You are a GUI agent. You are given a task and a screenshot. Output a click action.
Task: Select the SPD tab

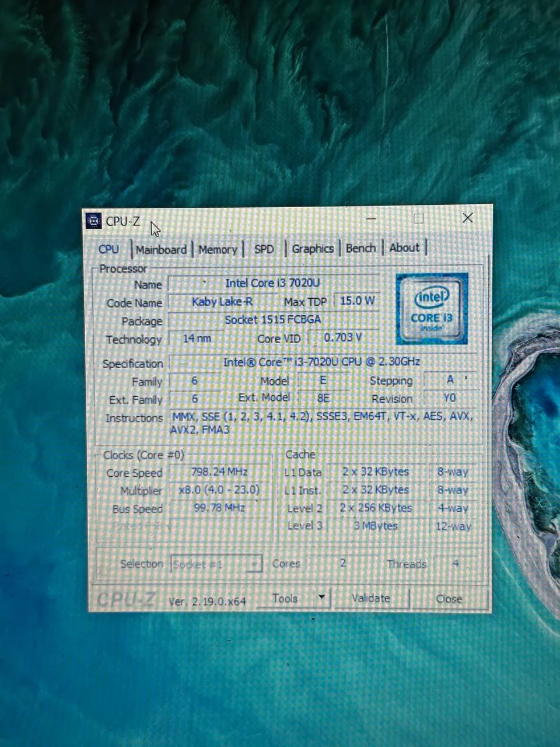click(x=264, y=249)
